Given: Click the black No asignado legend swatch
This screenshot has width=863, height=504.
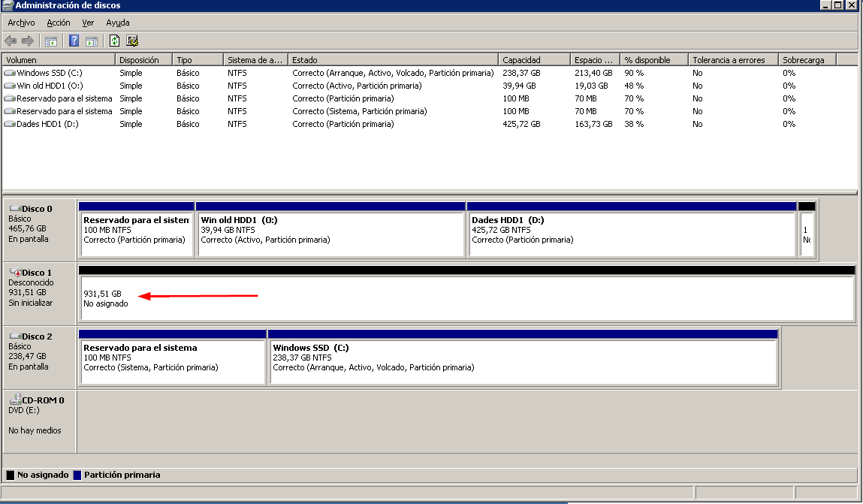Looking at the screenshot, I should (x=11, y=475).
